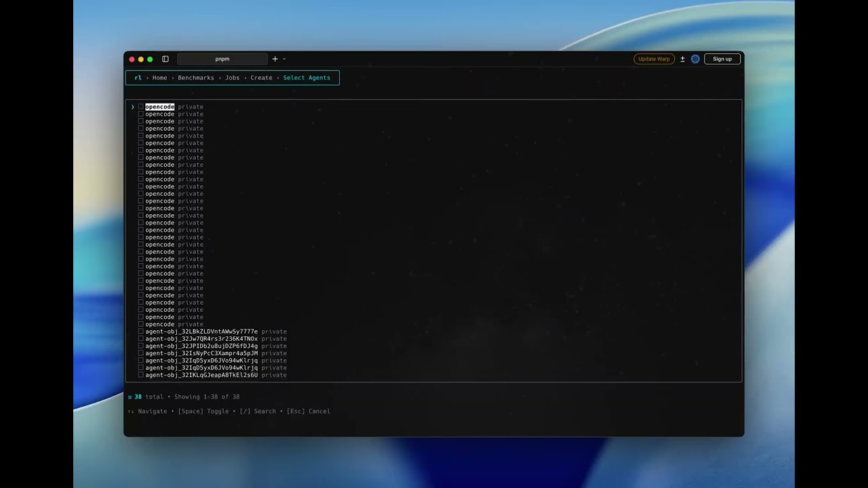Select agent-obj_32IsNyPcC3Xampr4a5pJM row text

201,353
